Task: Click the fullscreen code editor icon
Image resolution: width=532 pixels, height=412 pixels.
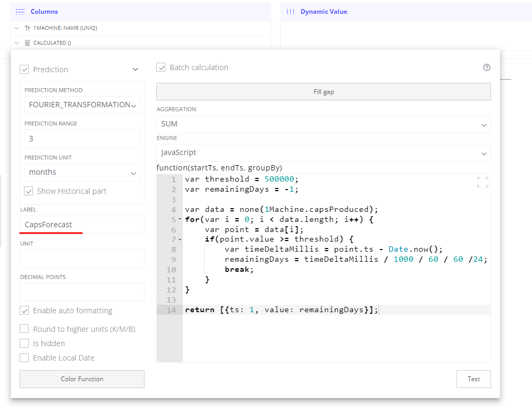Action: click(x=483, y=182)
